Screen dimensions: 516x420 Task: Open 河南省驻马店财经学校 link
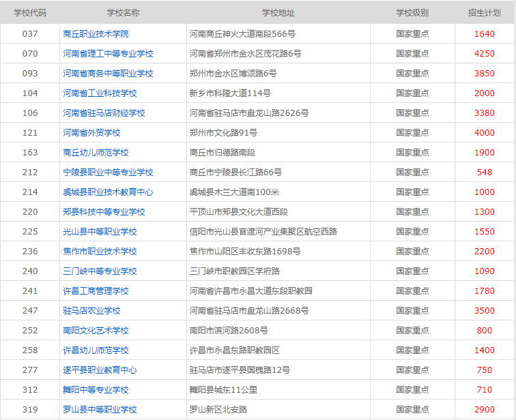click(104, 112)
